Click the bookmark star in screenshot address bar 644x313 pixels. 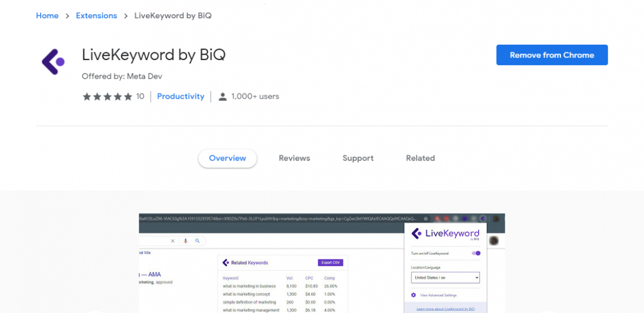426,219
